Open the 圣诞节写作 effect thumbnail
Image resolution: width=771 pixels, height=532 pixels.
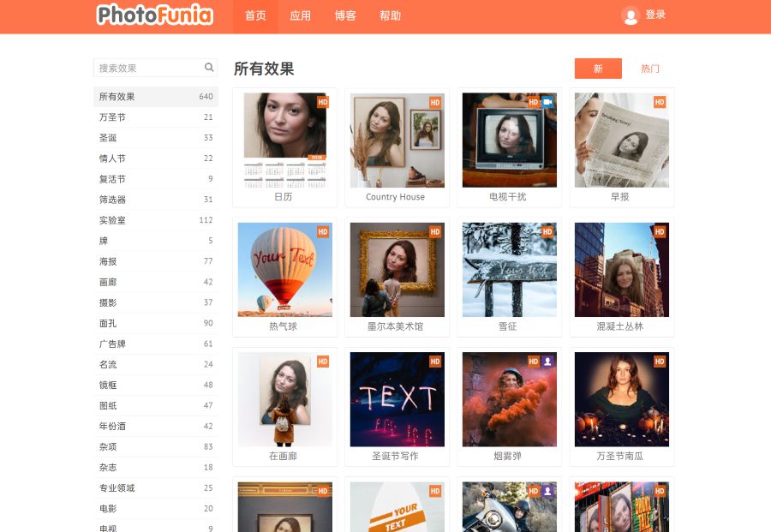pos(397,399)
